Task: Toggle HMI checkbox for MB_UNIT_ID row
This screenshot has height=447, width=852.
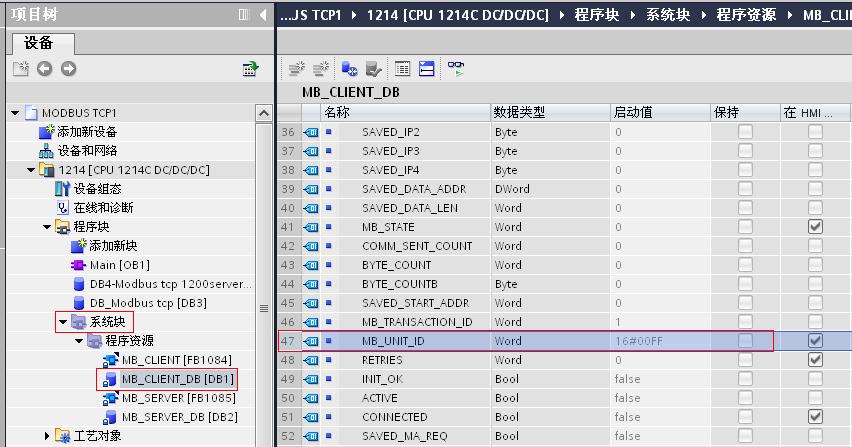Action: [815, 341]
